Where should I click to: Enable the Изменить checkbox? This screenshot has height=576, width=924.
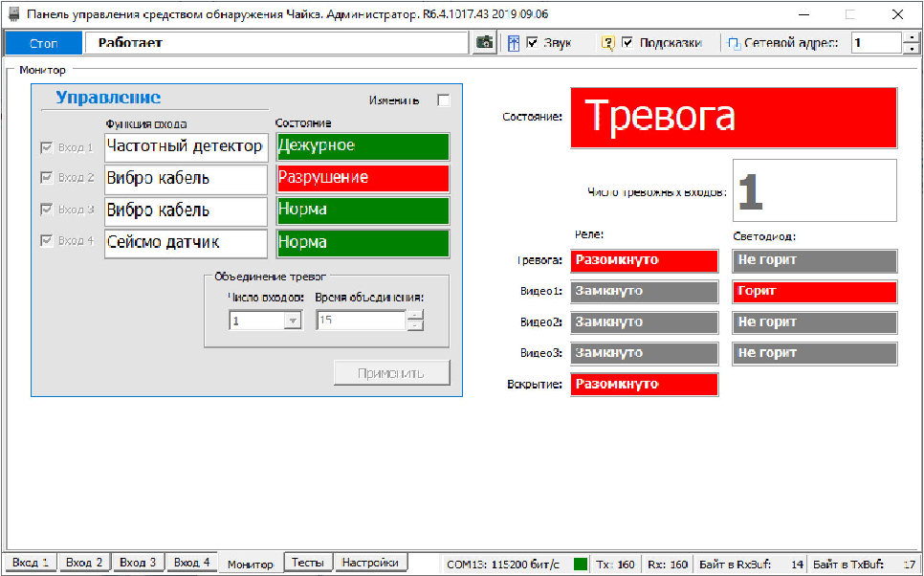444,100
